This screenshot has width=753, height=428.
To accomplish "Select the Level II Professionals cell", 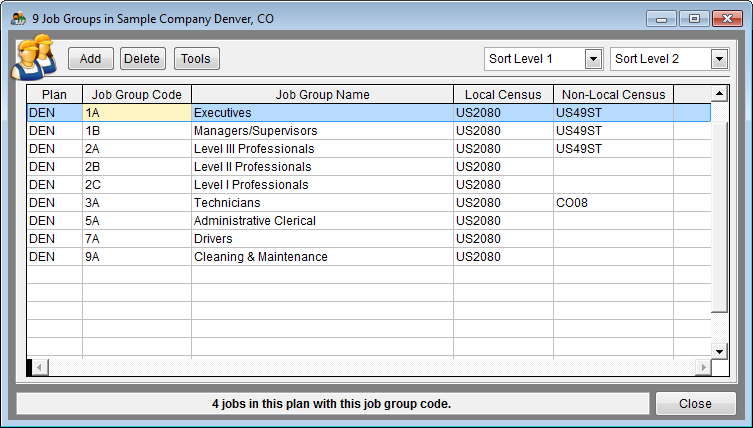I will click(323, 167).
